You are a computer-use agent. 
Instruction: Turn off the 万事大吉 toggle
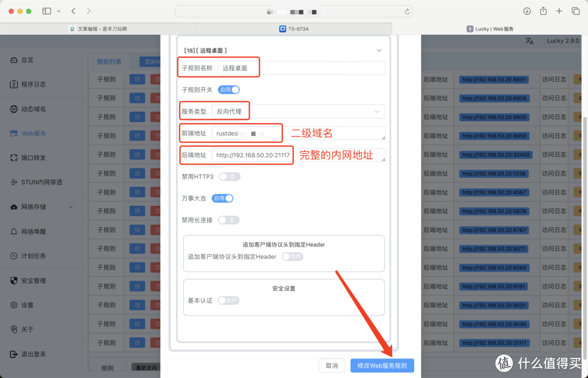(222, 198)
